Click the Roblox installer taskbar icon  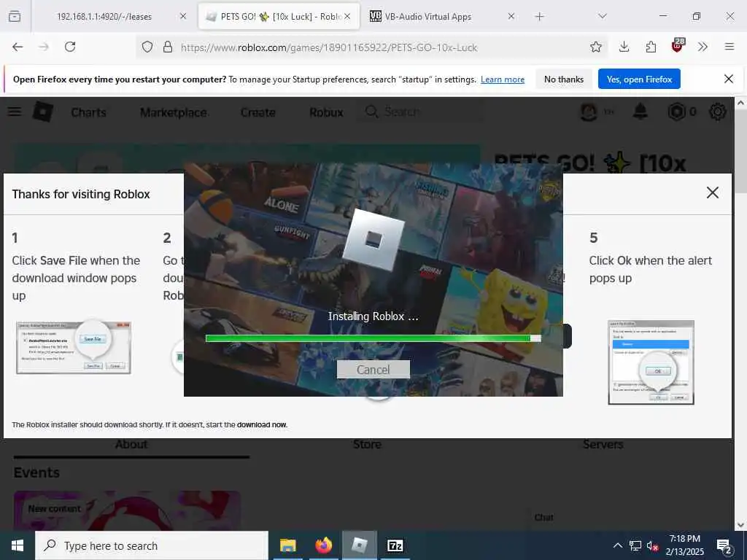(x=359, y=545)
